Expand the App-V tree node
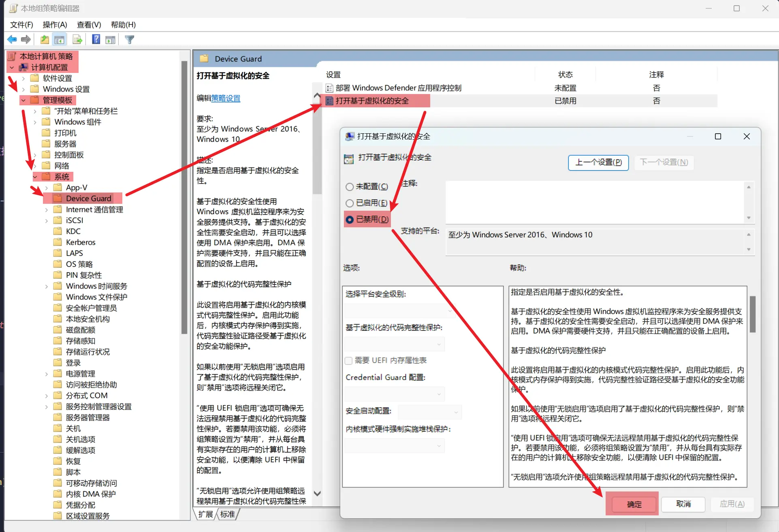This screenshot has height=532, width=779. tap(47, 188)
